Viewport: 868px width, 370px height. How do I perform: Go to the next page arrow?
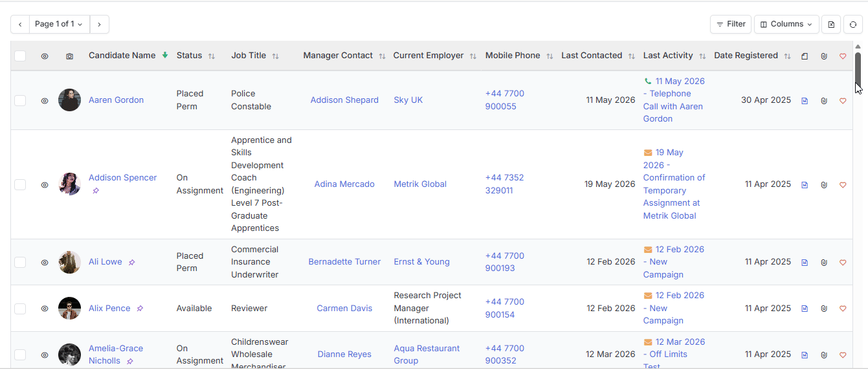point(99,25)
